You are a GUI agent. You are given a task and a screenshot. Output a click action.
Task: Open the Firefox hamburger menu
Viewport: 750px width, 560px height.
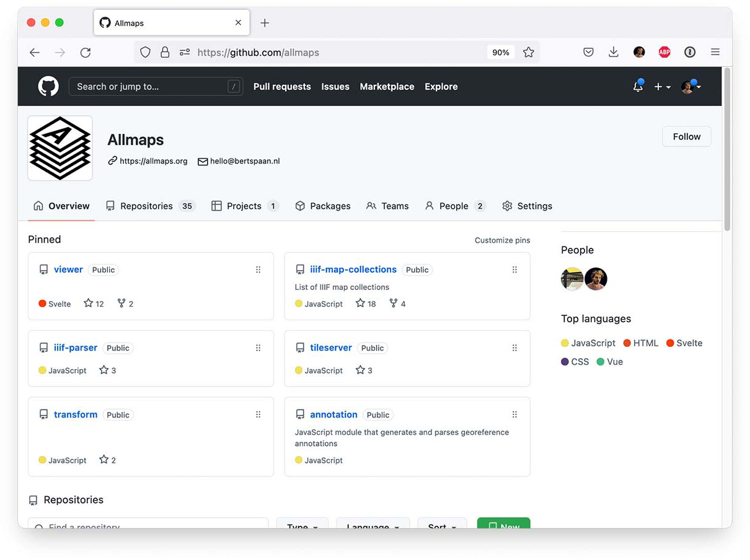tap(715, 53)
